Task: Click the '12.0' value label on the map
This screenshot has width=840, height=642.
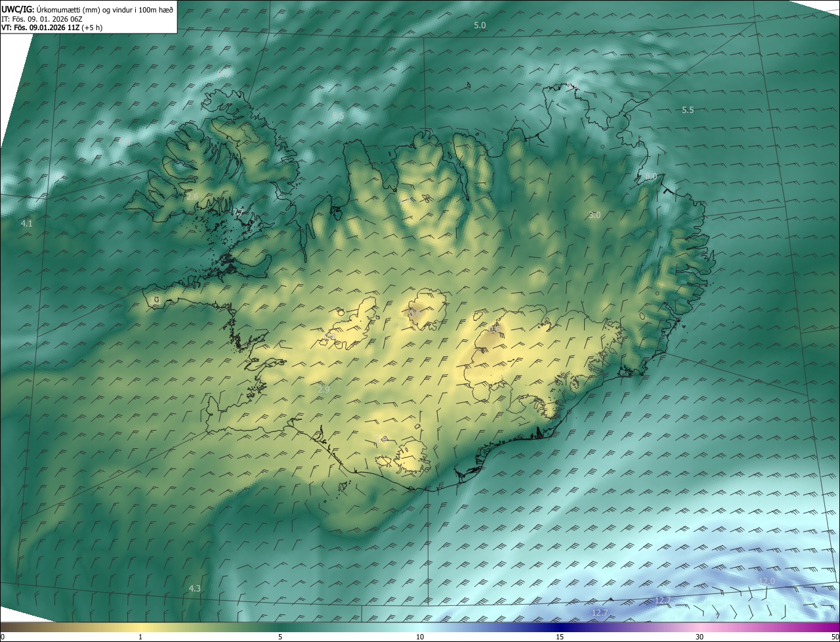Action: [x=766, y=581]
